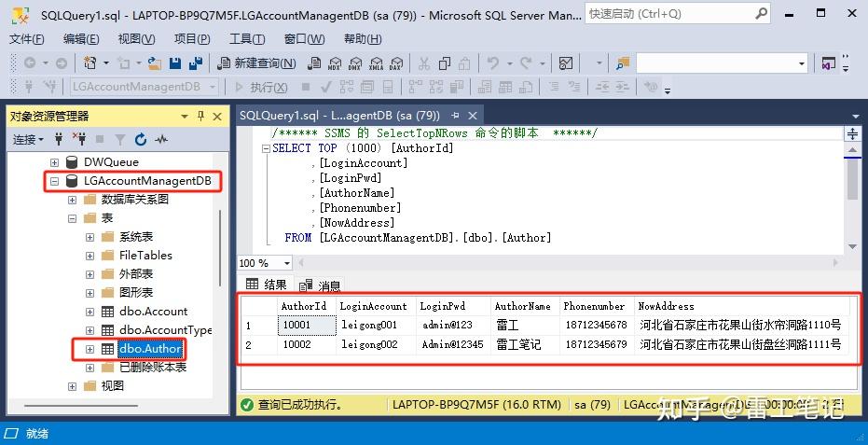Click the quick launch search magnifier icon
The width and height of the screenshot is (868, 445).
[762, 13]
